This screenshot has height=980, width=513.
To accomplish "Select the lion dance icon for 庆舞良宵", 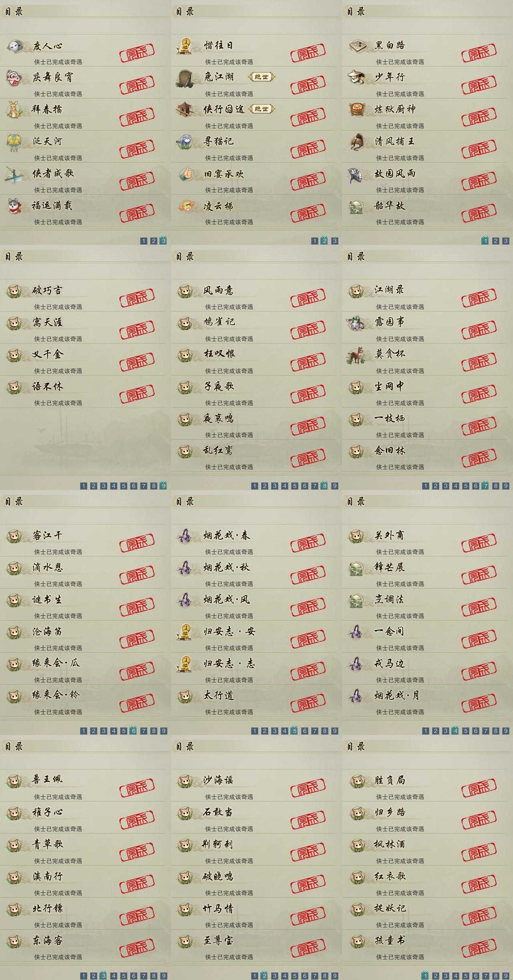I will point(15,77).
